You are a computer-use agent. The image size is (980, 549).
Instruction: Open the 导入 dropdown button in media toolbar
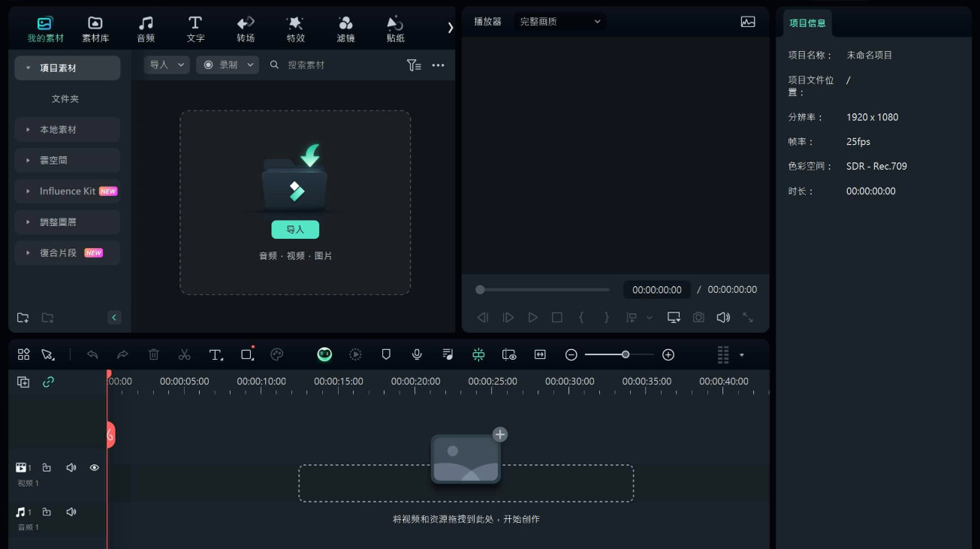167,65
